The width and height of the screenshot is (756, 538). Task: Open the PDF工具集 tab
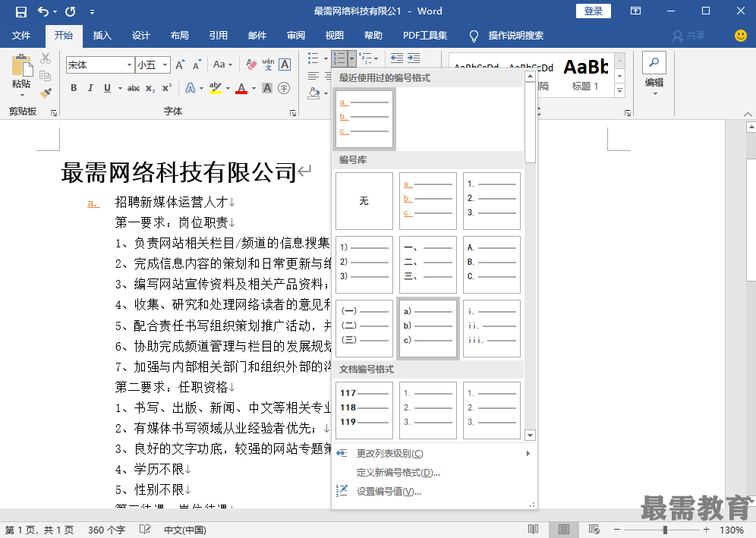[425, 35]
